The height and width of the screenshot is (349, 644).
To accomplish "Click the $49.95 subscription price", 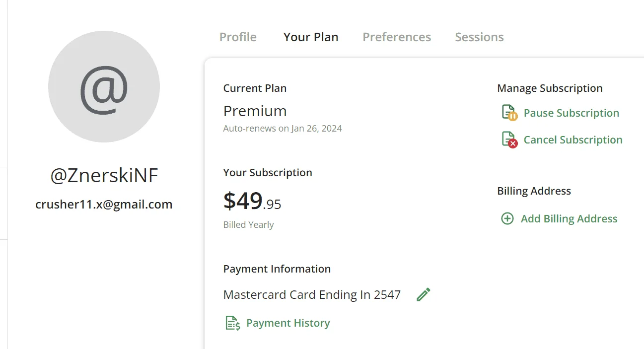I will click(x=252, y=201).
